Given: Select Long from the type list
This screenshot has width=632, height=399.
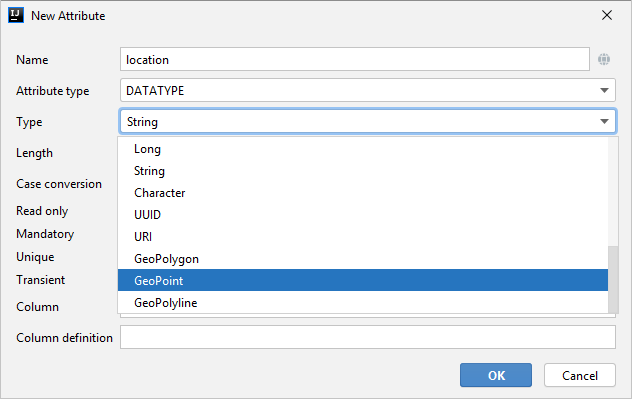Looking at the screenshot, I should point(363,149).
